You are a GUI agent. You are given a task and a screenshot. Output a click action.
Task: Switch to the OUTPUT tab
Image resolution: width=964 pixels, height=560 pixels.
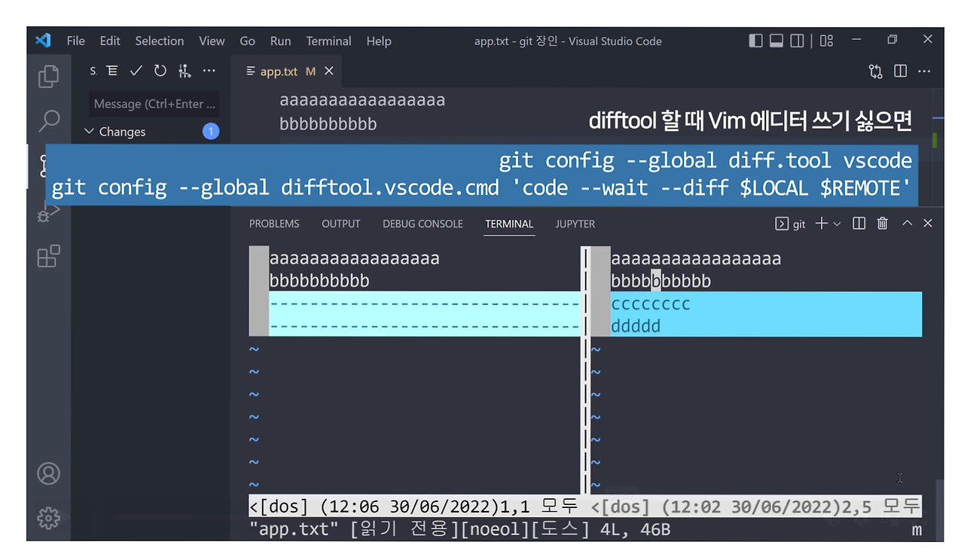[341, 224]
